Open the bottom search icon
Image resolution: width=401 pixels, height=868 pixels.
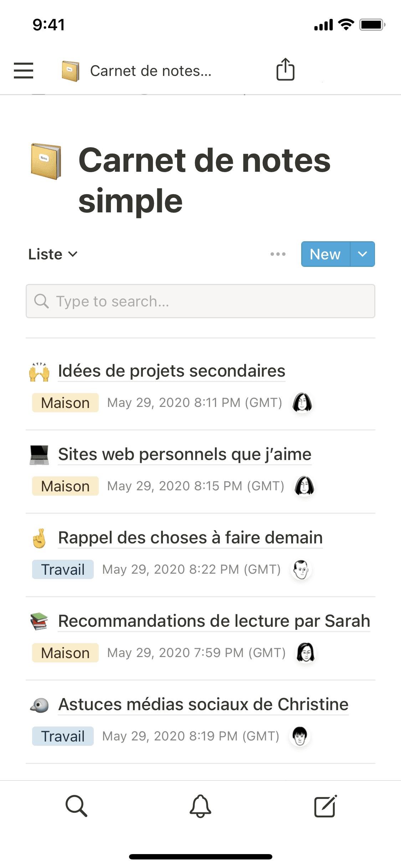[x=76, y=806]
